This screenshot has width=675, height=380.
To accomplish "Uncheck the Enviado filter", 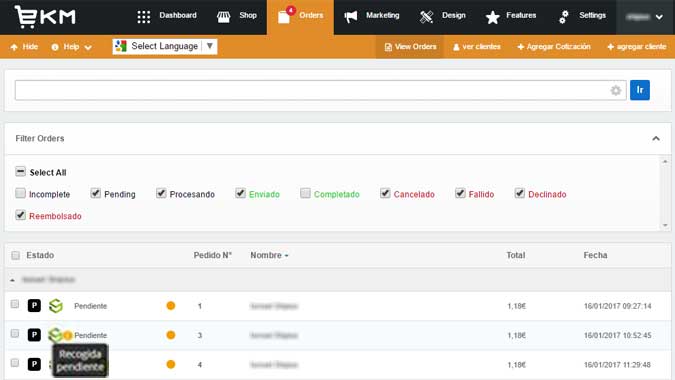I will [x=240, y=193].
